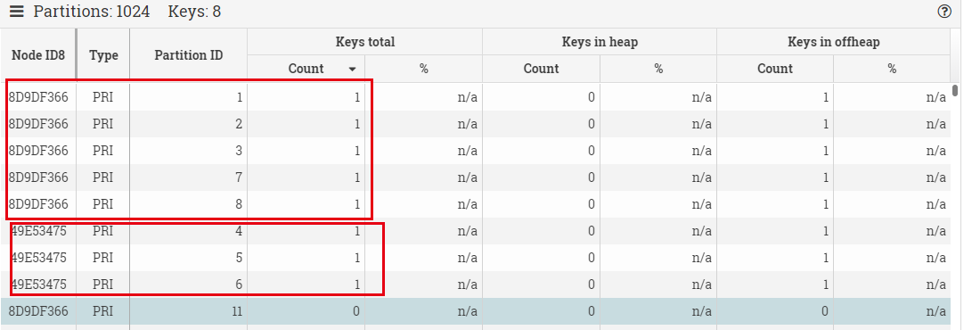Select the 8D9DF366 row with Partition ID 3

click(475, 151)
